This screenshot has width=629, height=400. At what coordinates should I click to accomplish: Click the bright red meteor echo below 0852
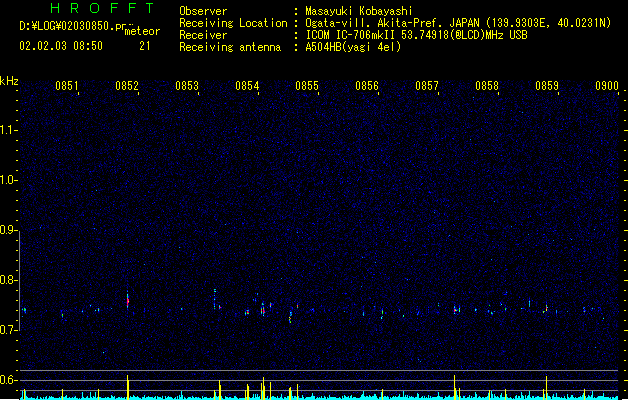click(128, 301)
